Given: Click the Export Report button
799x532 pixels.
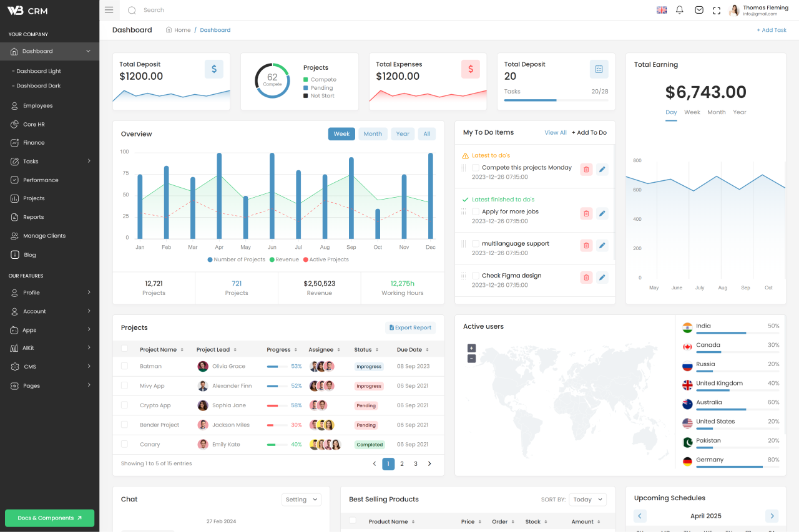Looking at the screenshot, I should pos(410,327).
